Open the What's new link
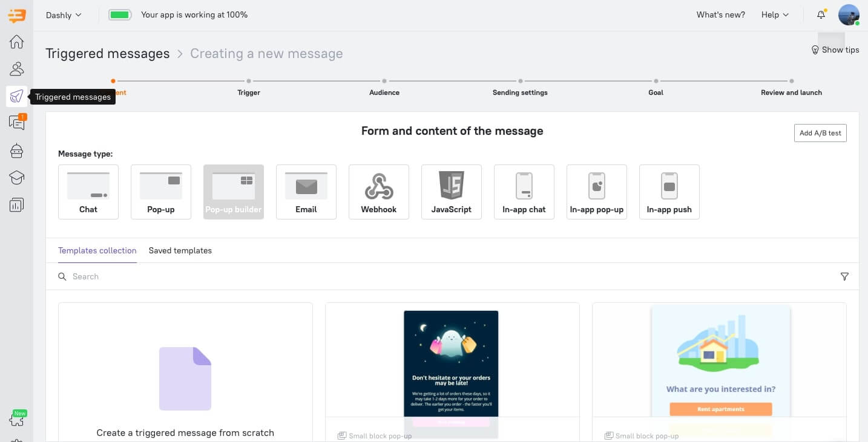The height and width of the screenshot is (442, 868). coord(721,15)
